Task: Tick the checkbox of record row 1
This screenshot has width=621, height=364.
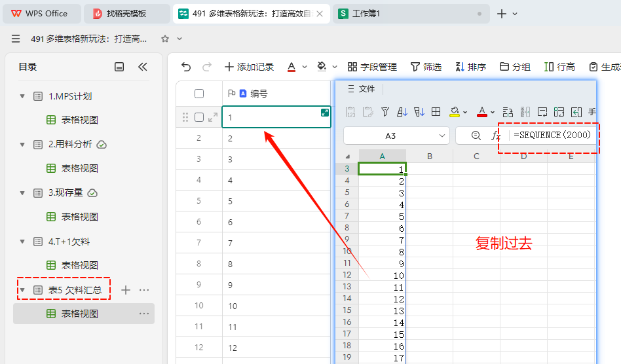Action: click(199, 117)
